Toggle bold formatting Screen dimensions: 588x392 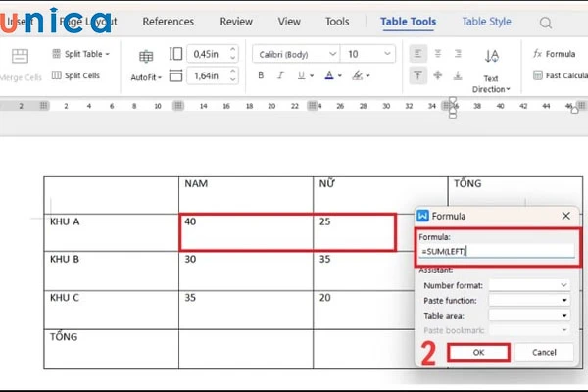261,74
